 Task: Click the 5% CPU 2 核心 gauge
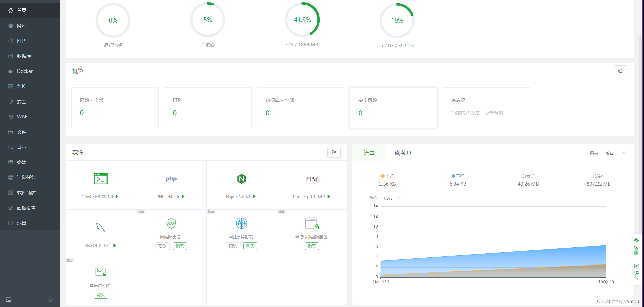pos(208,20)
